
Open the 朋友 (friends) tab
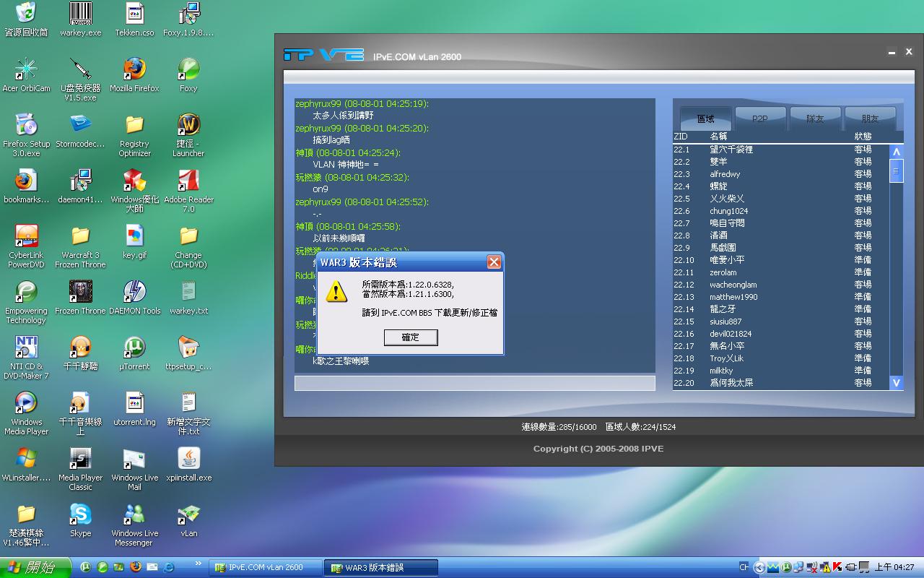click(x=870, y=118)
